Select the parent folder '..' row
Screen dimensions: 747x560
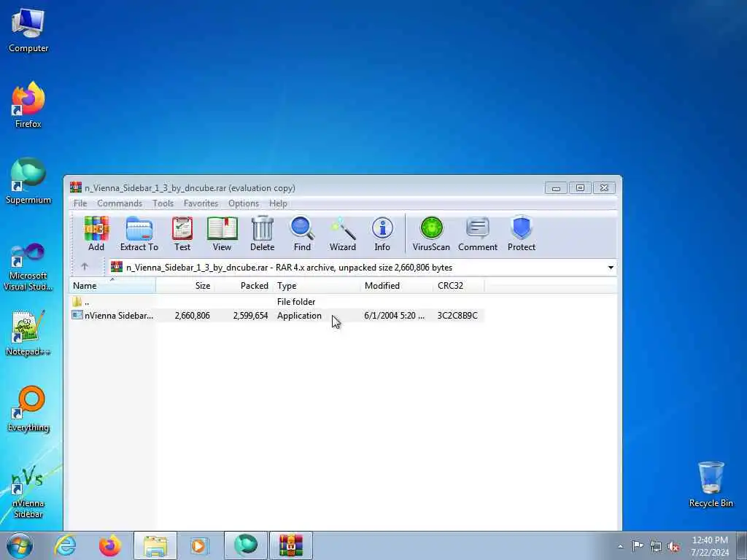tap(276, 301)
